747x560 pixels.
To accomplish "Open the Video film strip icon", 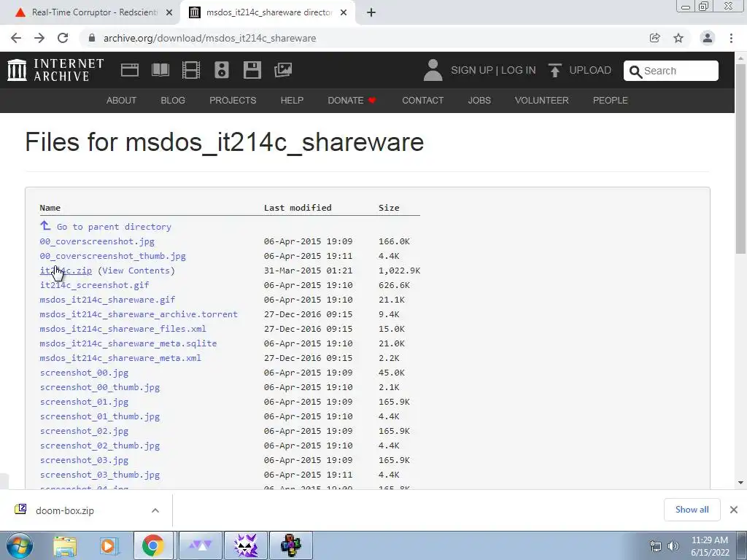I will (191, 70).
